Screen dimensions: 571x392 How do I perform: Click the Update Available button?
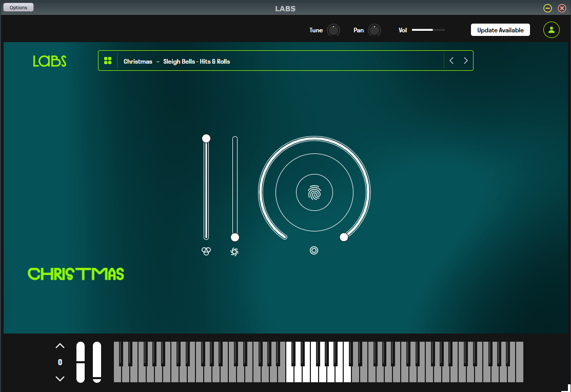point(500,30)
